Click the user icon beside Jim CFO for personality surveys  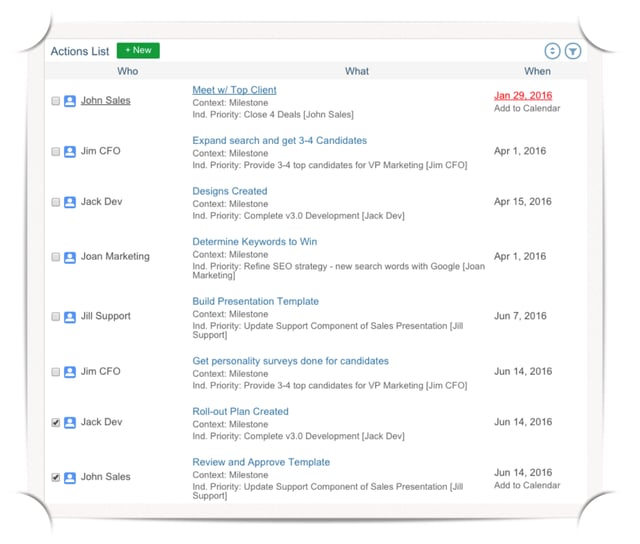click(x=70, y=372)
